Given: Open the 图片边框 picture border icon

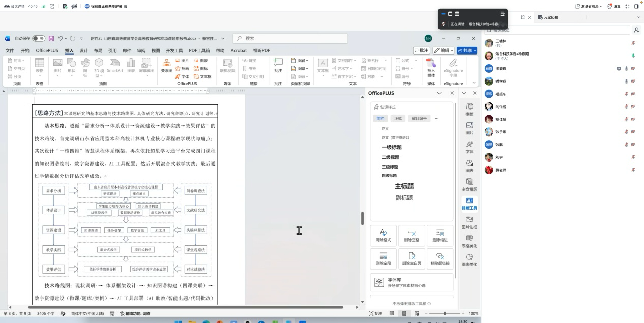Looking at the screenshot, I should click(x=470, y=222).
